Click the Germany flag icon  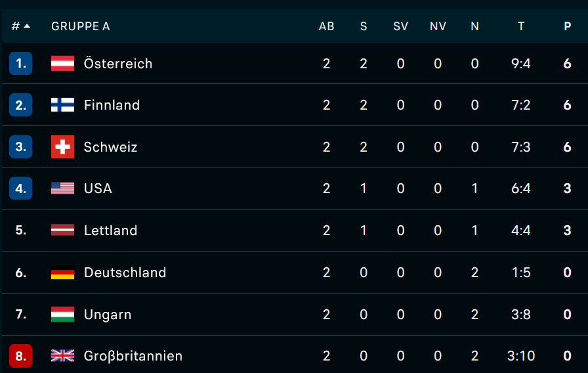coord(62,272)
